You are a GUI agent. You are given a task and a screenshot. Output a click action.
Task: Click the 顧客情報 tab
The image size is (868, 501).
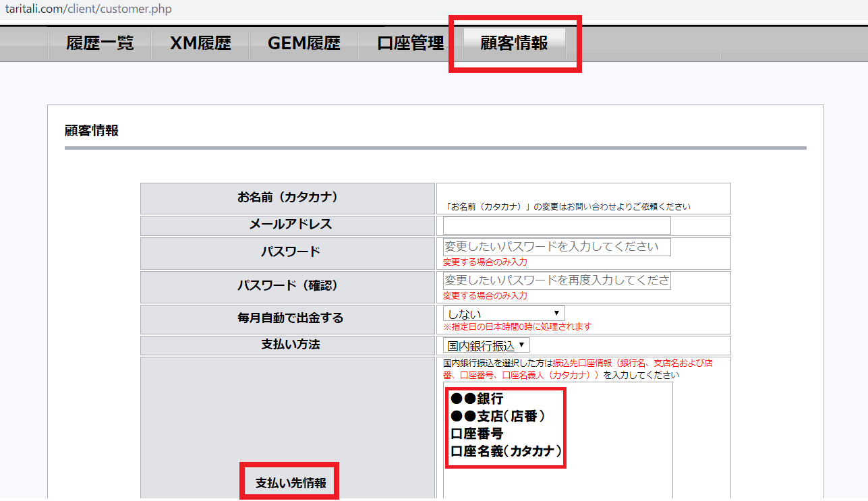514,44
